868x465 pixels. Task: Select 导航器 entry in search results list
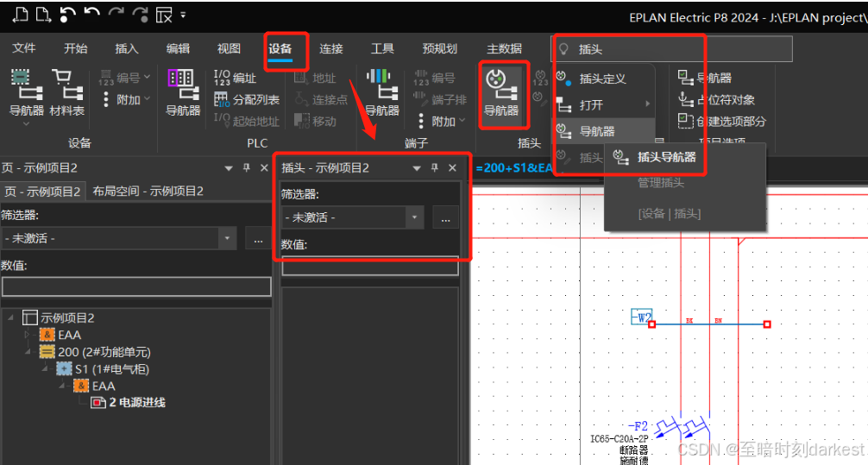click(605, 131)
